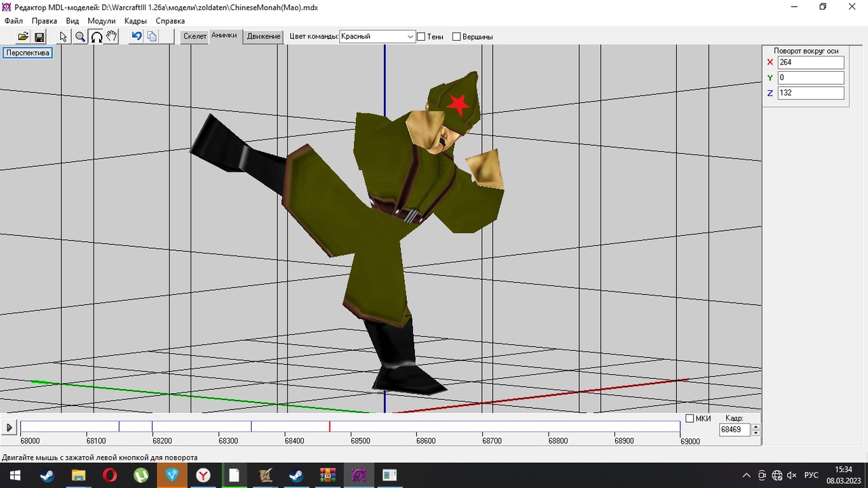Expand the Цвет команды dropdown
Image resolution: width=868 pixels, height=488 pixels.
pyautogui.click(x=410, y=37)
